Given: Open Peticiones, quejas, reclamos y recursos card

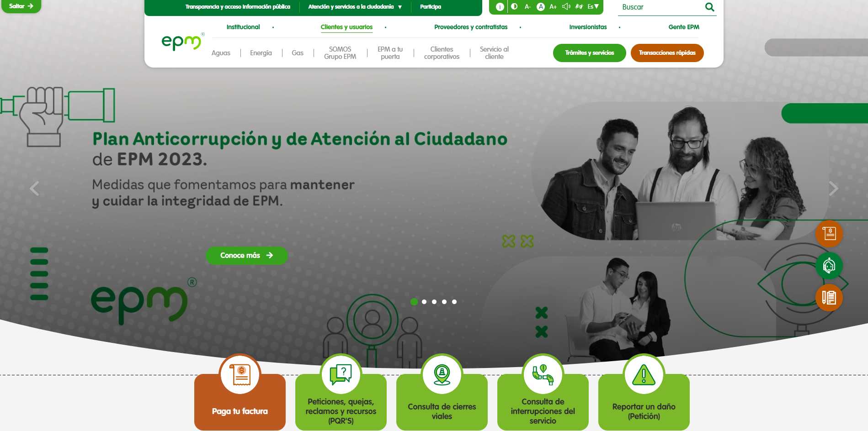Looking at the screenshot, I should pyautogui.click(x=341, y=402).
